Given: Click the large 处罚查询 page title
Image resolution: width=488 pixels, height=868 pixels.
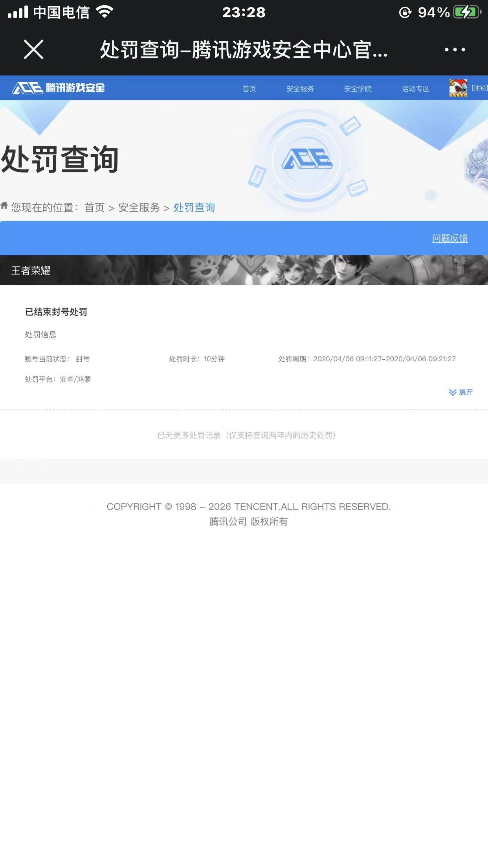Looking at the screenshot, I should coord(60,159).
